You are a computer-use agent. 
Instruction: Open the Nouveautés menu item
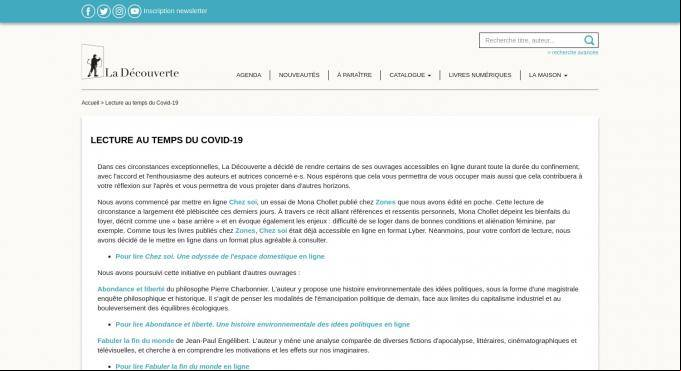[x=299, y=75]
